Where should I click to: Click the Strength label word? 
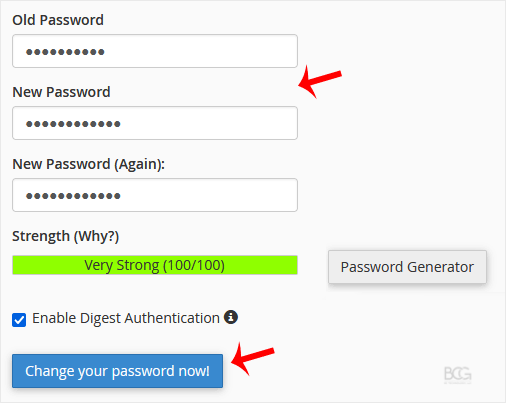pos(41,236)
